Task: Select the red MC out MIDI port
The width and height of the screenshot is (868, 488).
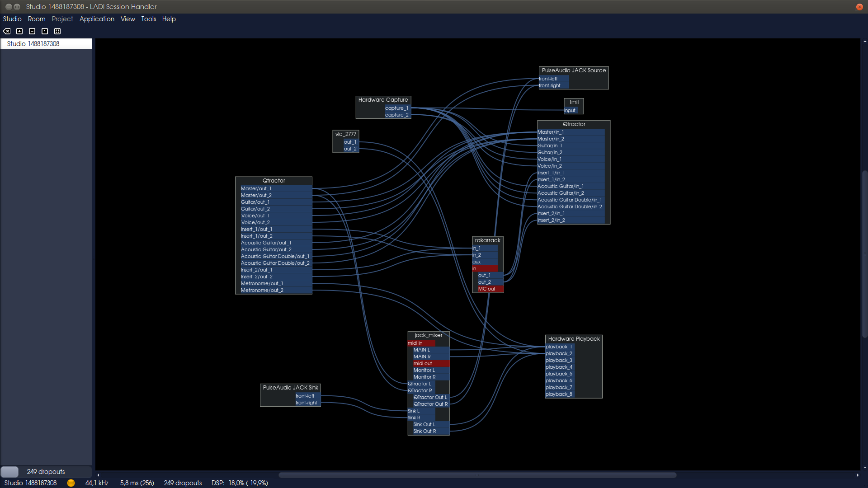Action: [x=490, y=289]
